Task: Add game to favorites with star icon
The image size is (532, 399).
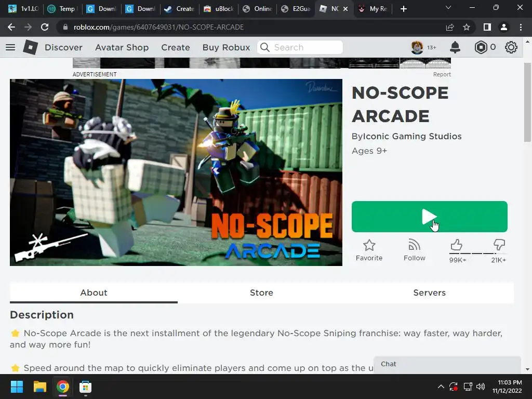Action: 369,250
